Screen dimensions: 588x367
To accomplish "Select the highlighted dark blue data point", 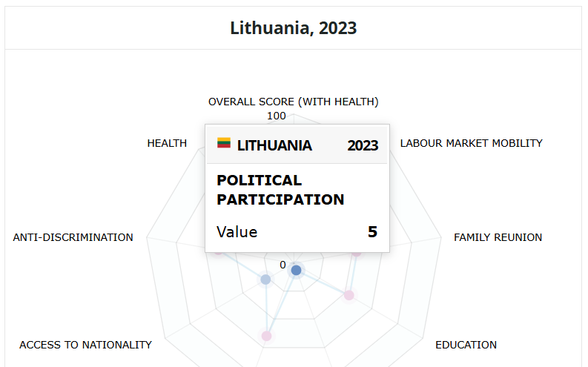I will click(x=296, y=271).
